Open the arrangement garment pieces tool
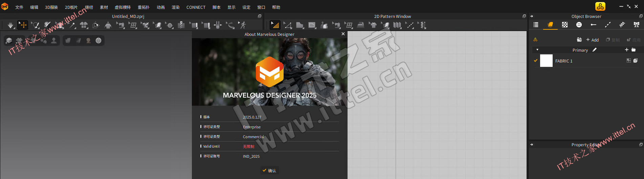644x179 pixels. click(84, 25)
